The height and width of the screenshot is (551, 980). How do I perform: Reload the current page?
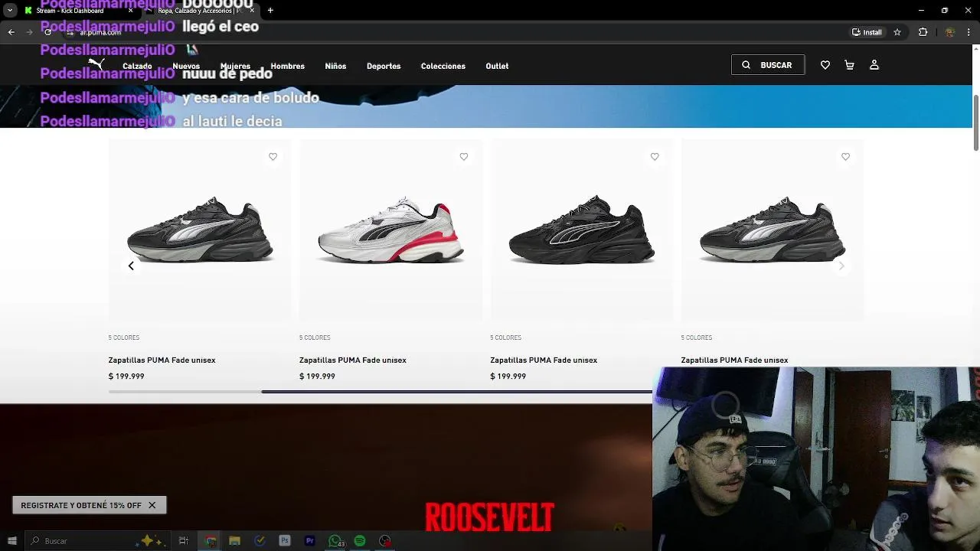point(47,32)
